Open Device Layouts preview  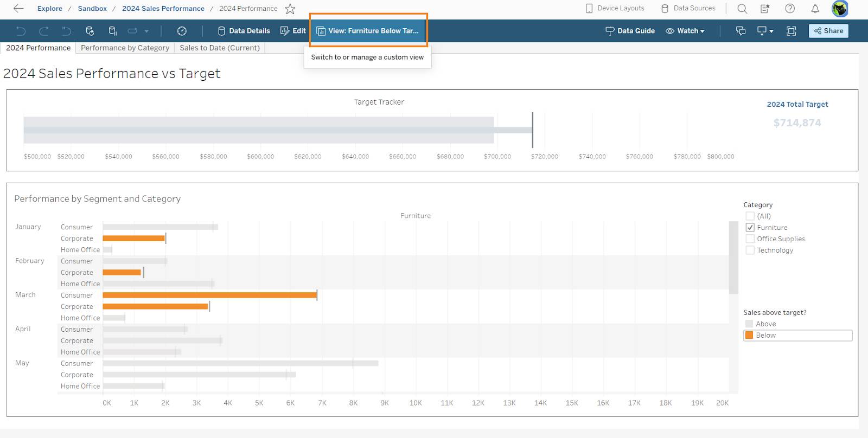tap(615, 8)
